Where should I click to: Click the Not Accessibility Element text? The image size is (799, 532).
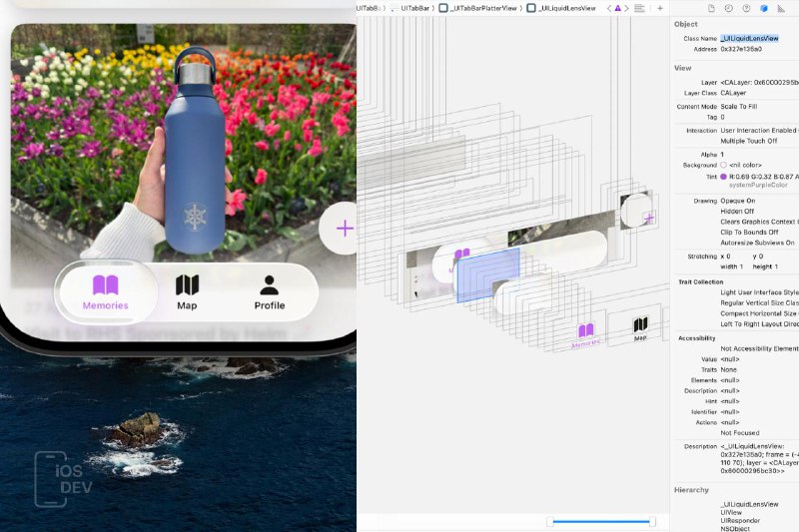(759, 348)
